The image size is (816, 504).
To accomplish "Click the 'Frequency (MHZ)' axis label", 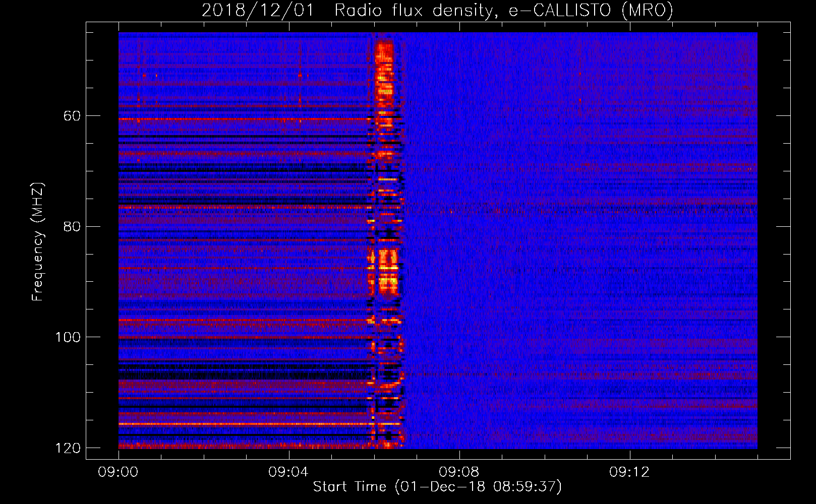I will click(x=37, y=242).
